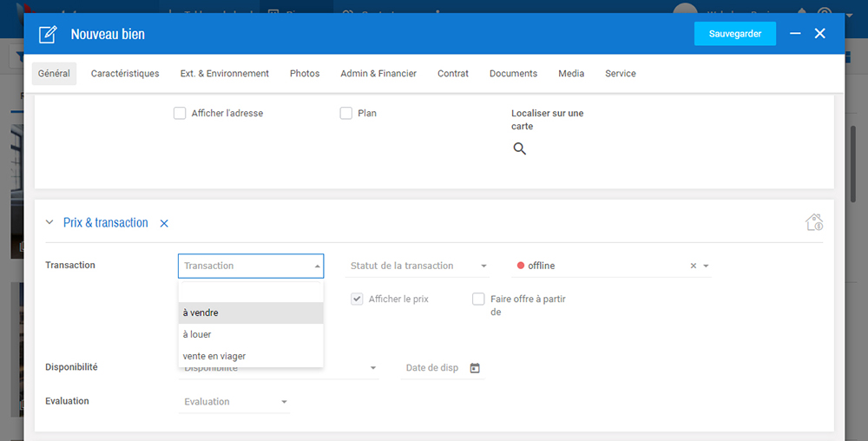Image resolution: width=868 pixels, height=441 pixels.
Task: Open the Ext. & Environnement tab
Action: (224, 74)
